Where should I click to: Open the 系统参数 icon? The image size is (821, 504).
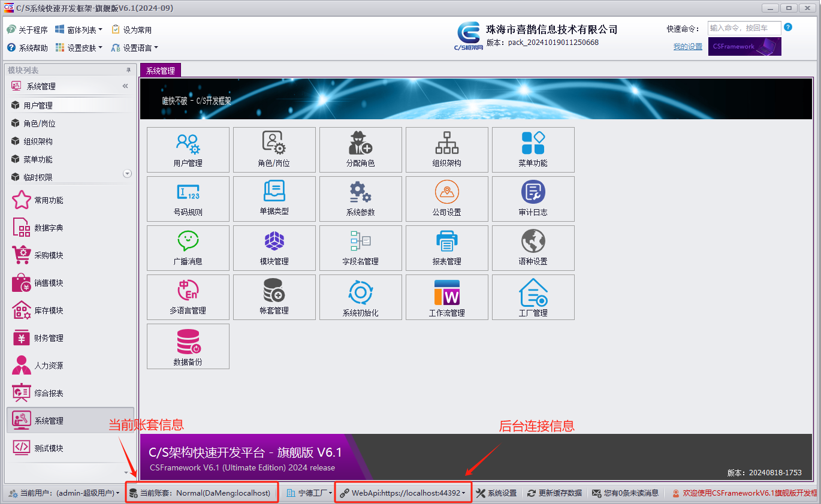point(360,199)
